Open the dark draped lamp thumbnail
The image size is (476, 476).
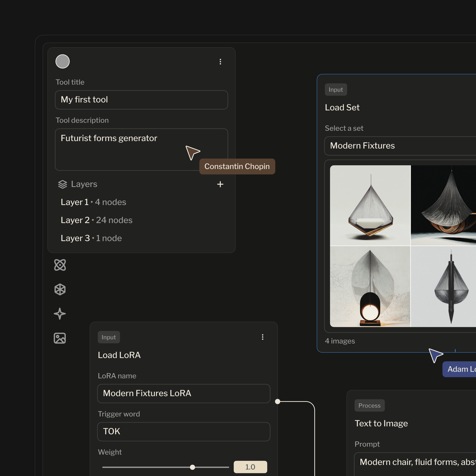coord(443,205)
